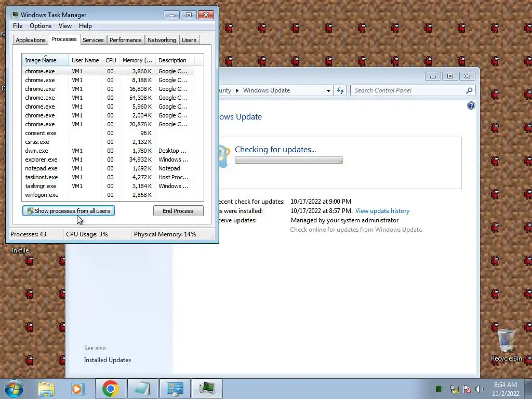Sort processes by Description column header
This screenshot has width=532, height=399.
[175, 60]
